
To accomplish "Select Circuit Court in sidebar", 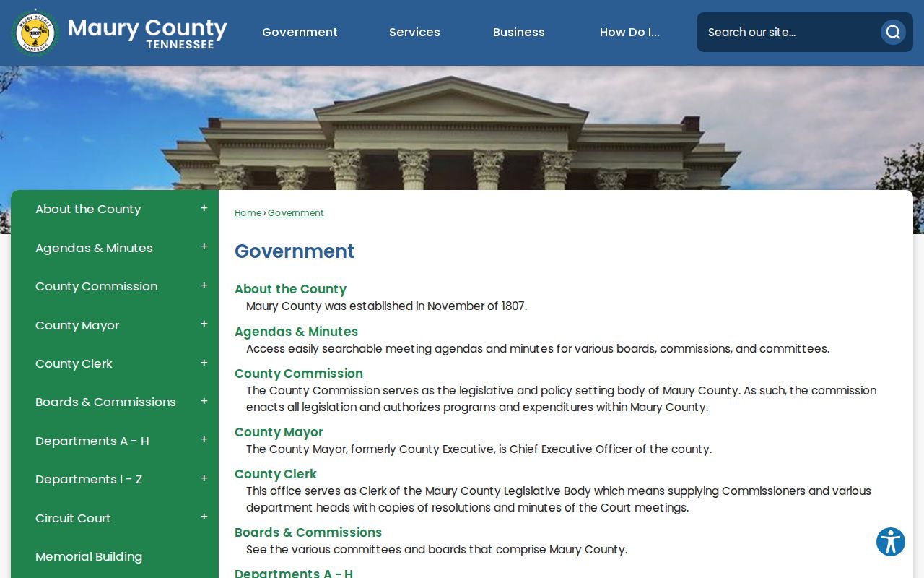I will click(x=73, y=518).
